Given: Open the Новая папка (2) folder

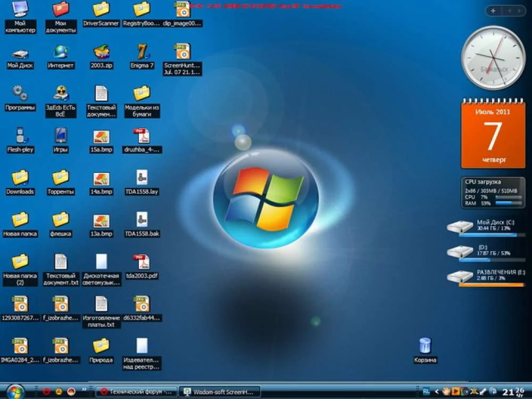Looking at the screenshot, I should [20, 270].
